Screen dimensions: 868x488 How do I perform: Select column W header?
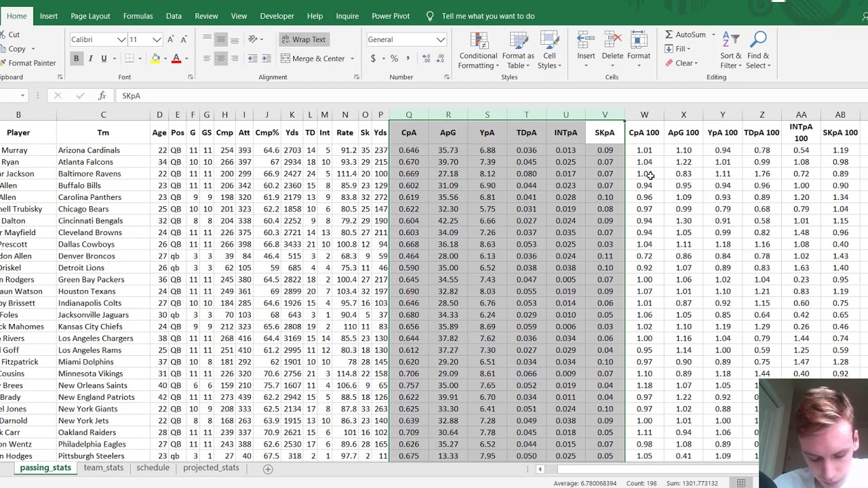(x=644, y=115)
